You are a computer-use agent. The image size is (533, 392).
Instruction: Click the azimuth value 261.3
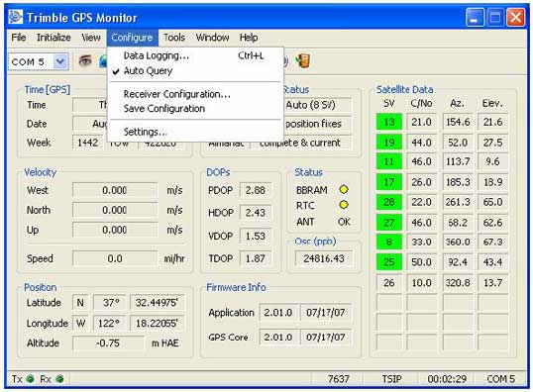point(458,202)
